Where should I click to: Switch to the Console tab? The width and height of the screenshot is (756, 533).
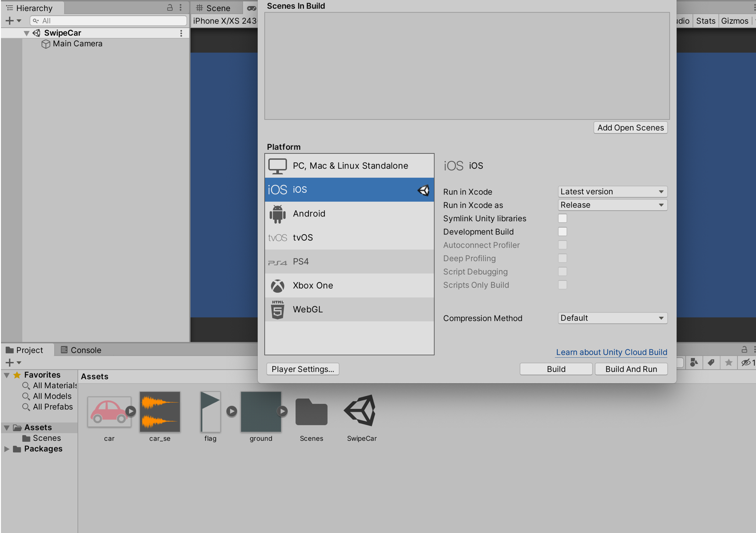click(x=81, y=350)
